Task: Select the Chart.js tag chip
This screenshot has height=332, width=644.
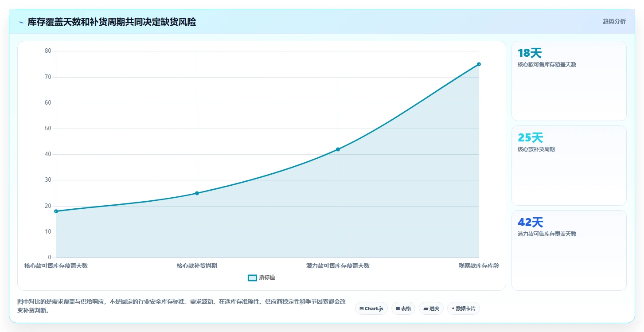Action: pos(371,309)
